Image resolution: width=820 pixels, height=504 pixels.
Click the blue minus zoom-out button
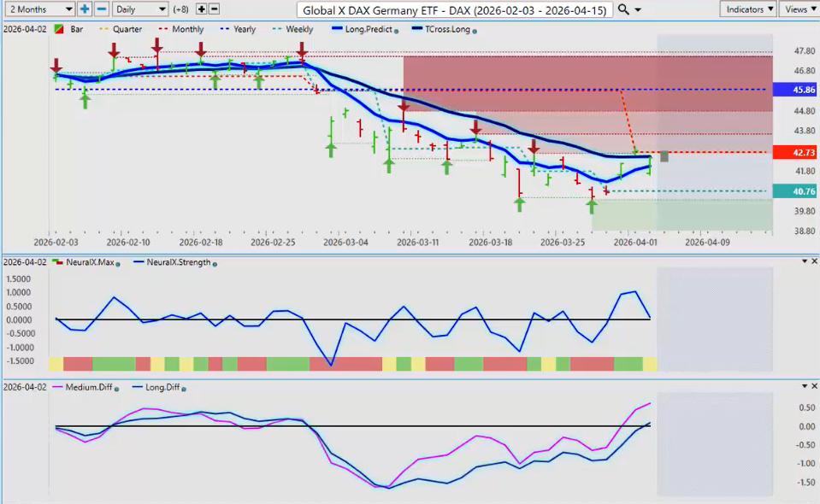coord(101,9)
